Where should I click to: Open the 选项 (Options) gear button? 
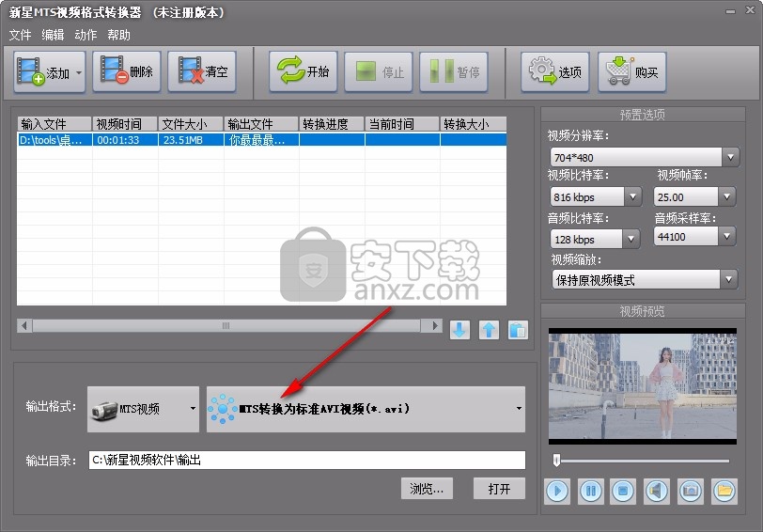coord(555,72)
